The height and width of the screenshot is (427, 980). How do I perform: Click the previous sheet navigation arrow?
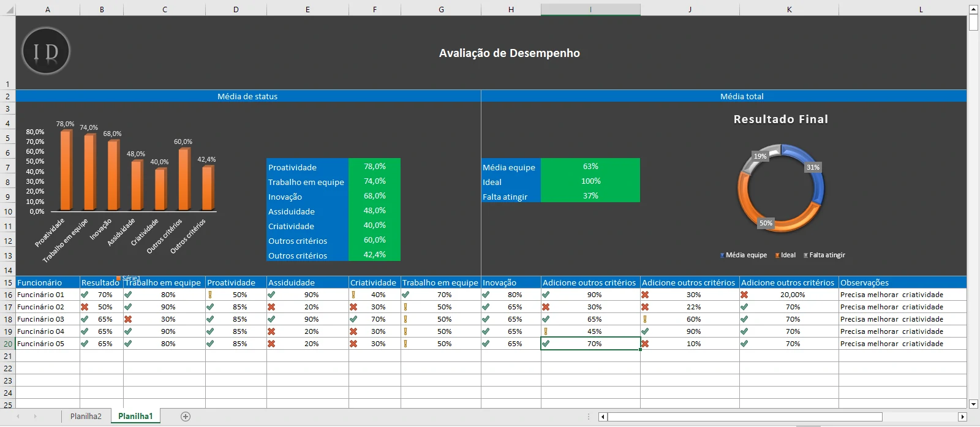pos(18,417)
